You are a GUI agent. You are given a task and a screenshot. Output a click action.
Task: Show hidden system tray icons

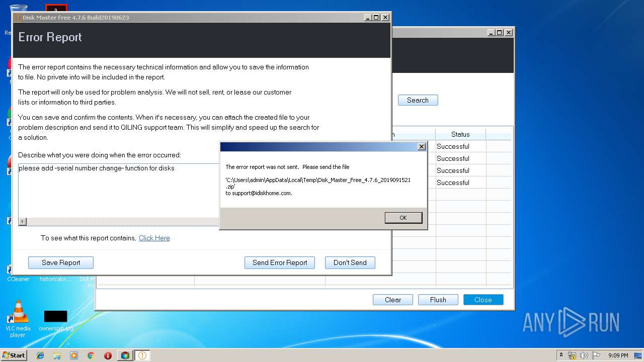561,355
